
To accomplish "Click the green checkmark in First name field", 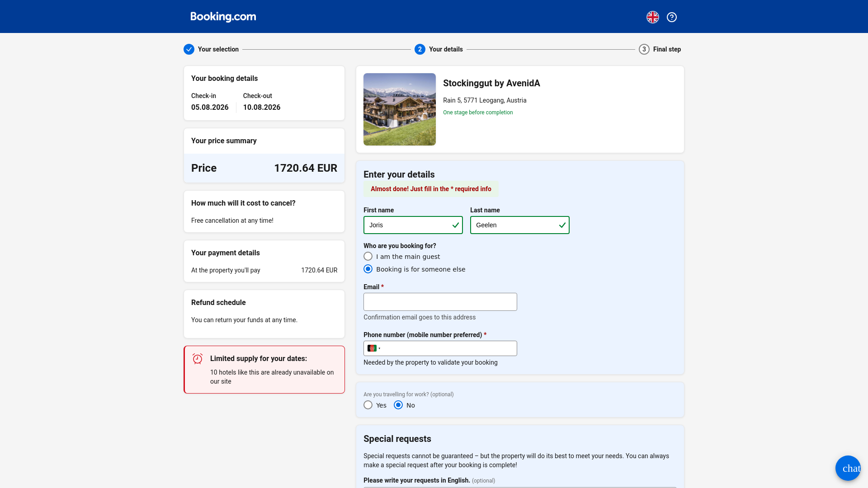I will [455, 225].
